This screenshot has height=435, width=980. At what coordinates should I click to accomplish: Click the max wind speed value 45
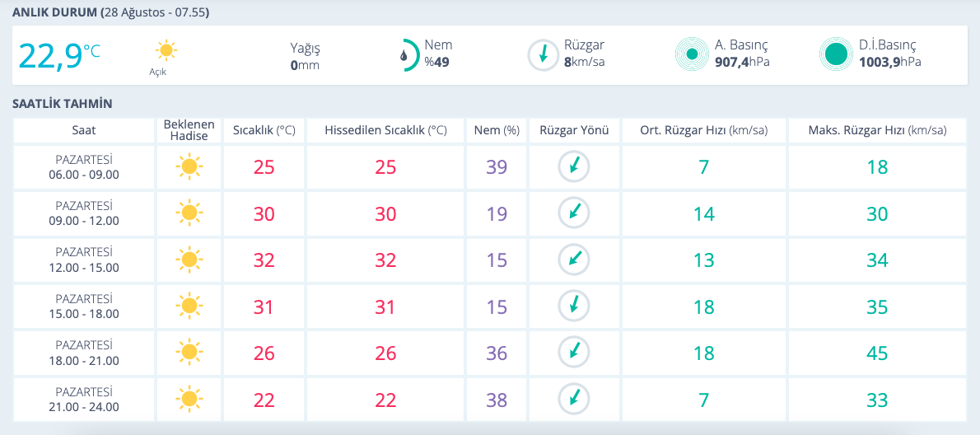[877, 353]
